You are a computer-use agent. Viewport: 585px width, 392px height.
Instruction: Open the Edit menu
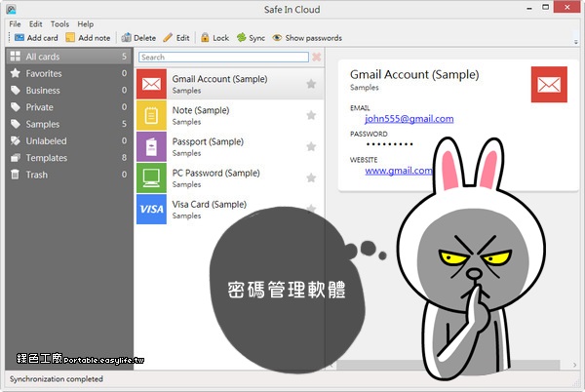36,23
